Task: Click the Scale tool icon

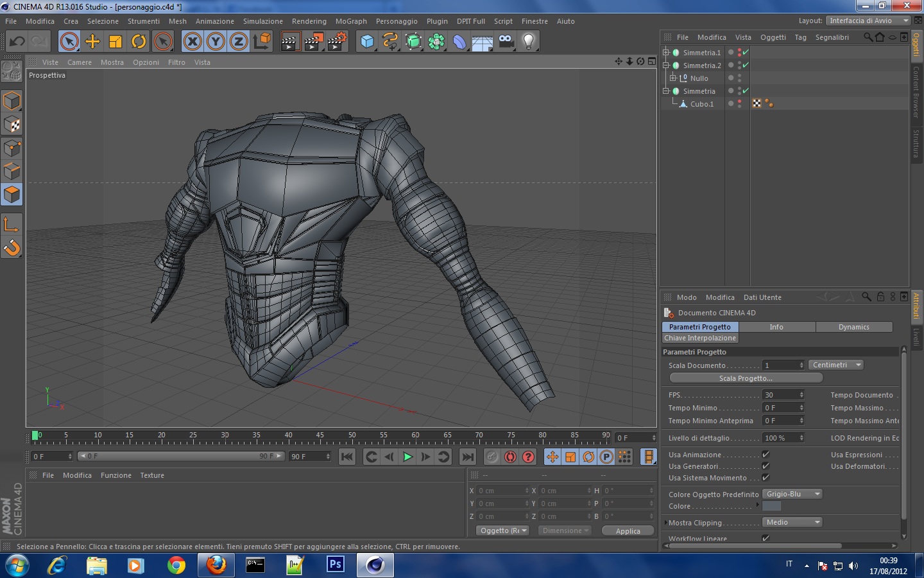Action: point(116,42)
